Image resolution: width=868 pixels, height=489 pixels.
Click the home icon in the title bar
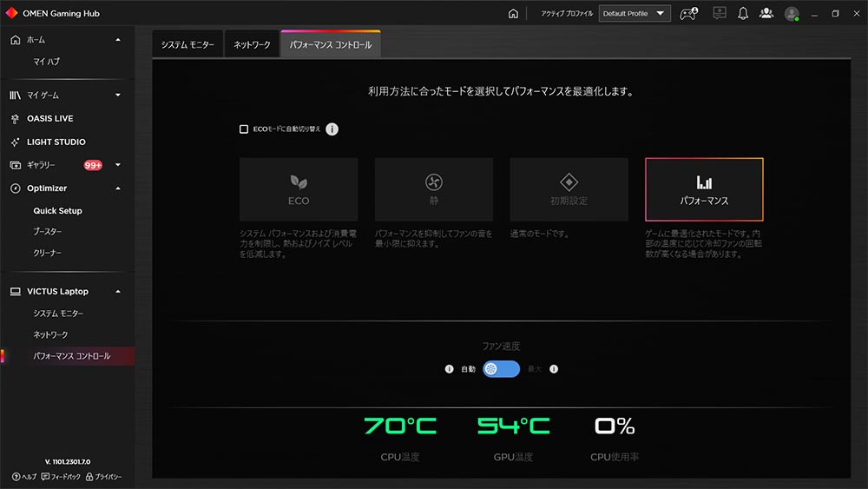(513, 14)
